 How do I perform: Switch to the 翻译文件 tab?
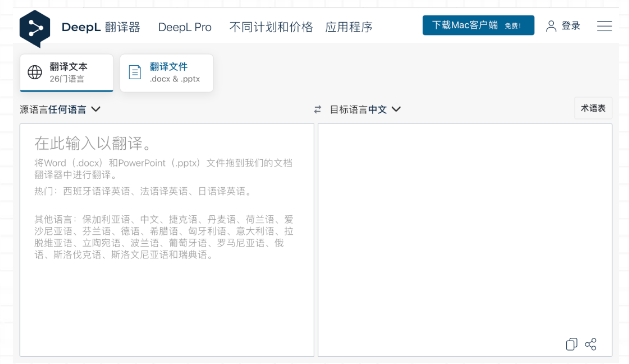click(x=166, y=73)
